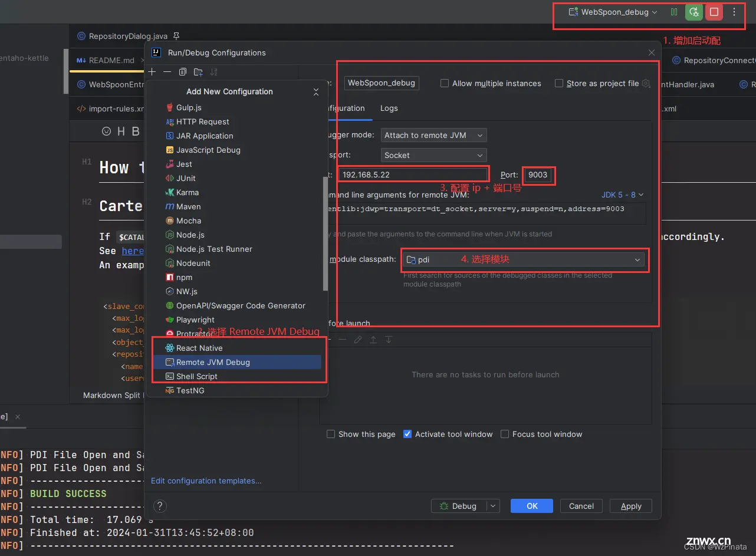Click the help question mark icon

click(160, 506)
